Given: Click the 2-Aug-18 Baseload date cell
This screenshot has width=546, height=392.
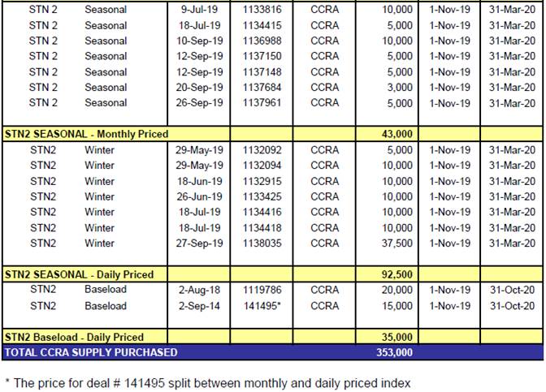Looking at the screenshot, I should tap(199, 290).
